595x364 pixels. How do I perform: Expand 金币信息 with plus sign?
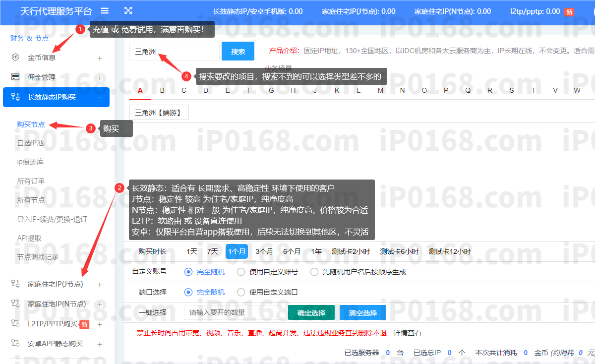tap(100, 58)
